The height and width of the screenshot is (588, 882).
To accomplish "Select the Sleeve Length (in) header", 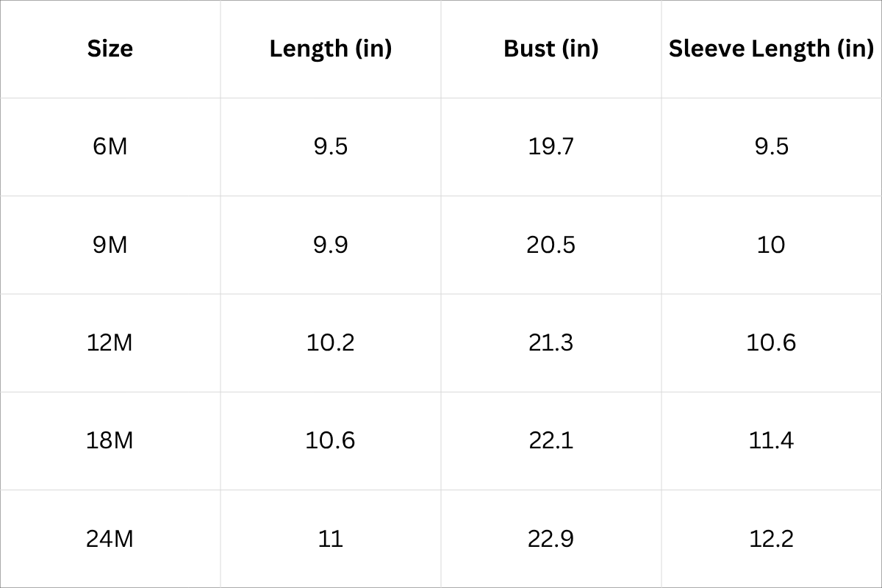I will point(771,49).
